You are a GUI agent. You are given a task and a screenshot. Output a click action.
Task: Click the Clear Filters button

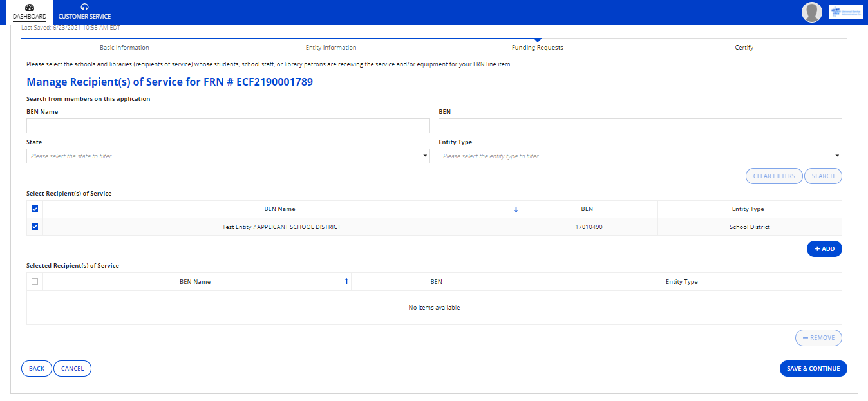(774, 176)
